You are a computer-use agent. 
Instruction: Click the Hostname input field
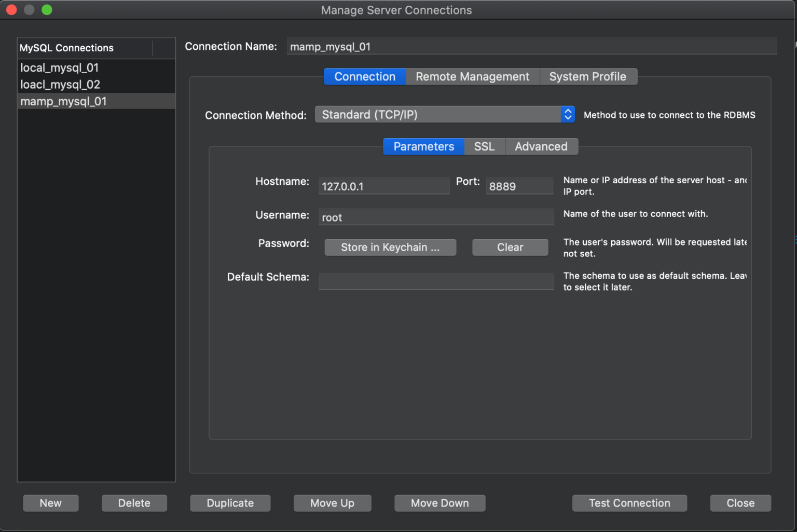[x=383, y=186]
